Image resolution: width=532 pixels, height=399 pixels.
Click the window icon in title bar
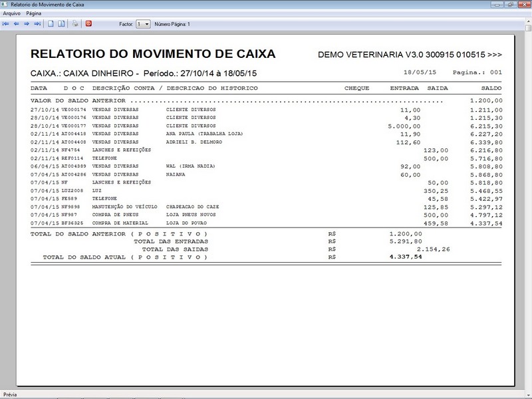pos(4,5)
